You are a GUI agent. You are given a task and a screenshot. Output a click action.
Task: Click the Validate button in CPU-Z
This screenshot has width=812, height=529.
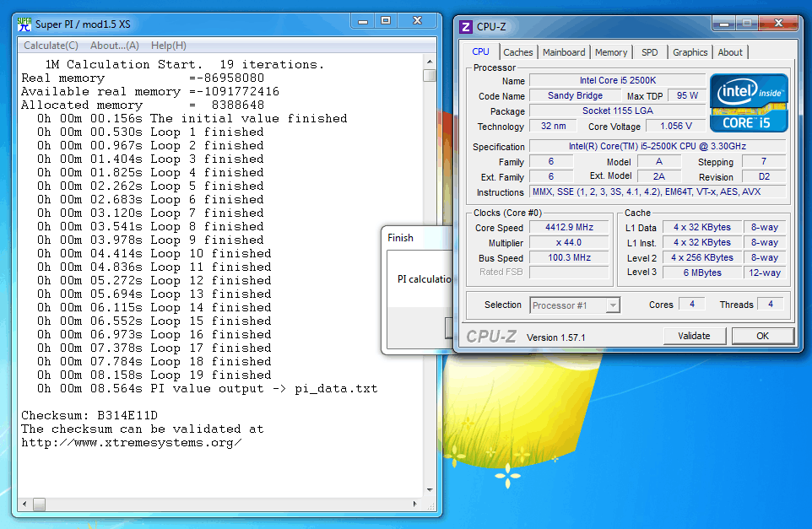[694, 336]
